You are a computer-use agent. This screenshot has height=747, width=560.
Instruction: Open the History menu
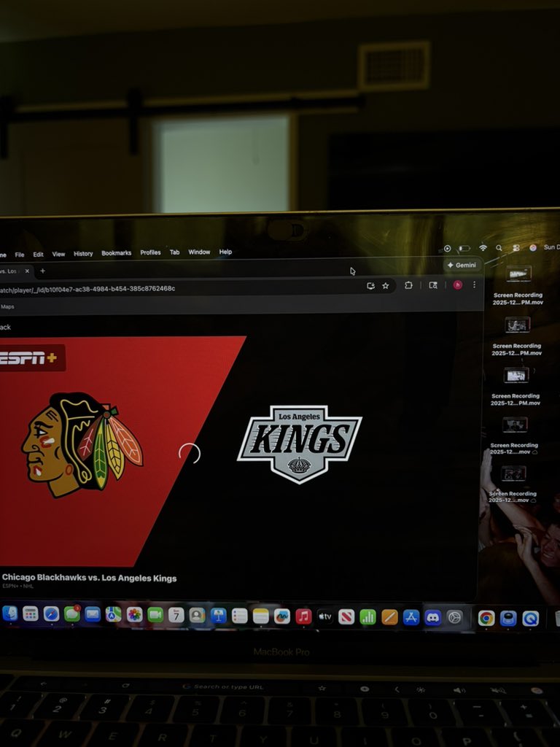[83, 253]
